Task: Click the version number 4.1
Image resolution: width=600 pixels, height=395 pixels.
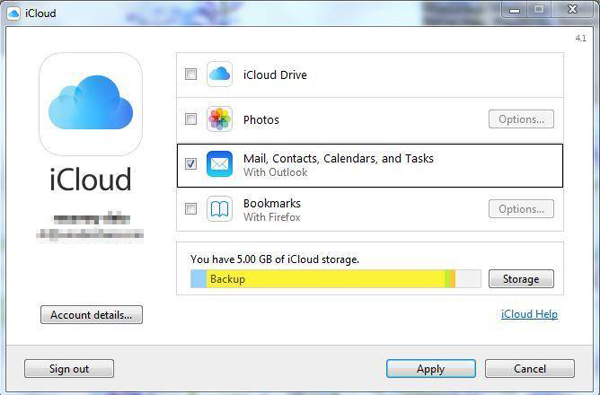Action: click(581, 38)
